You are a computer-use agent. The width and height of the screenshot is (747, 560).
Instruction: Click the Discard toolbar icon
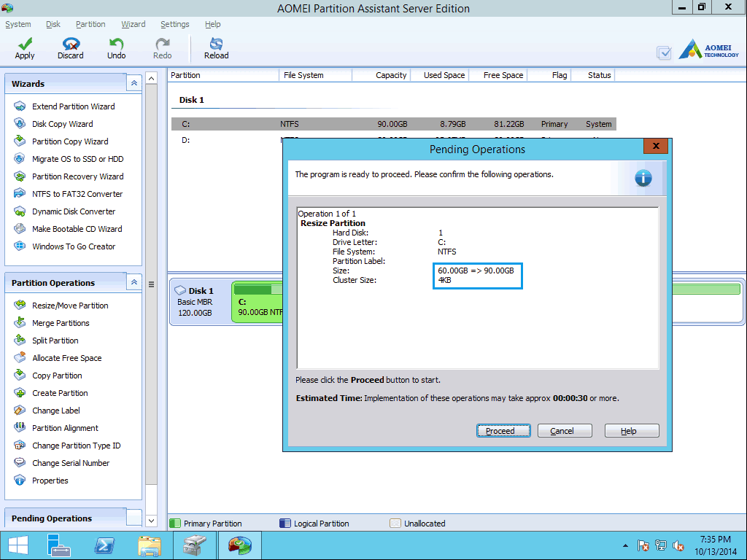(71, 48)
